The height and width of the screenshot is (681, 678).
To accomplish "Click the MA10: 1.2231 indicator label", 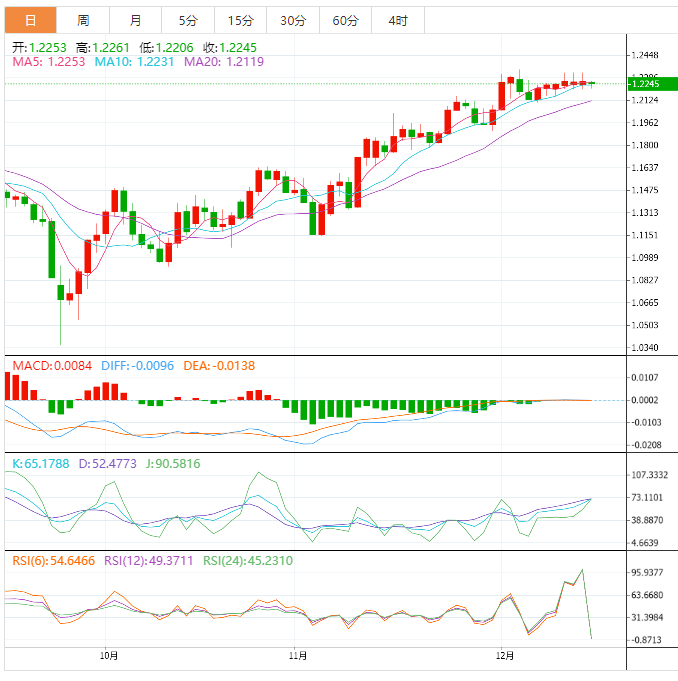I will coord(134,62).
